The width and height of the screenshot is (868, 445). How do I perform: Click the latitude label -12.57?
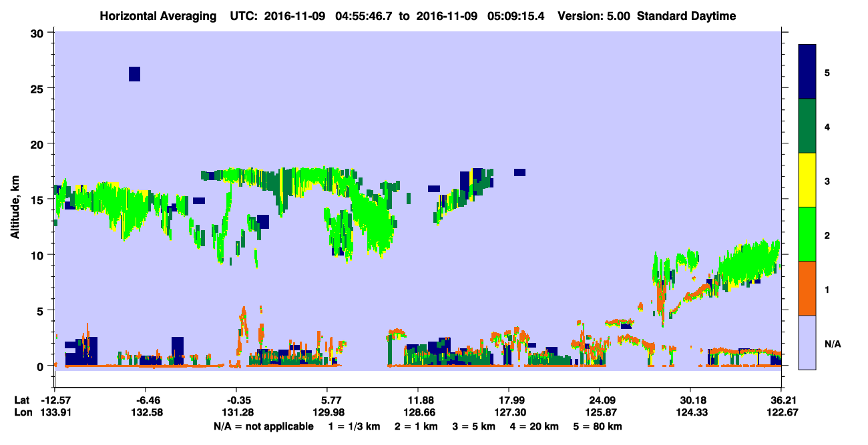pyautogui.click(x=55, y=400)
